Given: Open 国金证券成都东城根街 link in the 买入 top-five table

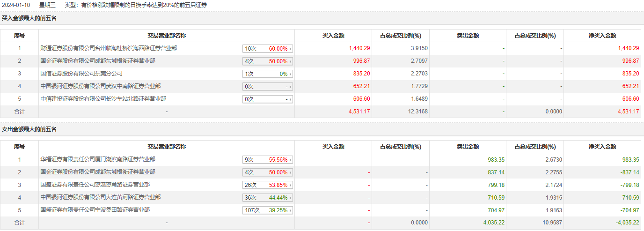Looking at the screenshot, I should 98,61.
